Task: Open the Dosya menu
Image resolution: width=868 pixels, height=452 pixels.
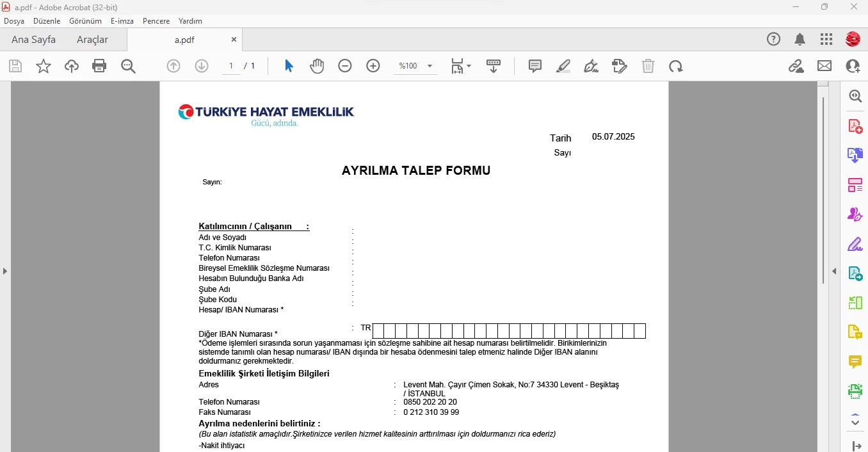Action: tap(14, 21)
